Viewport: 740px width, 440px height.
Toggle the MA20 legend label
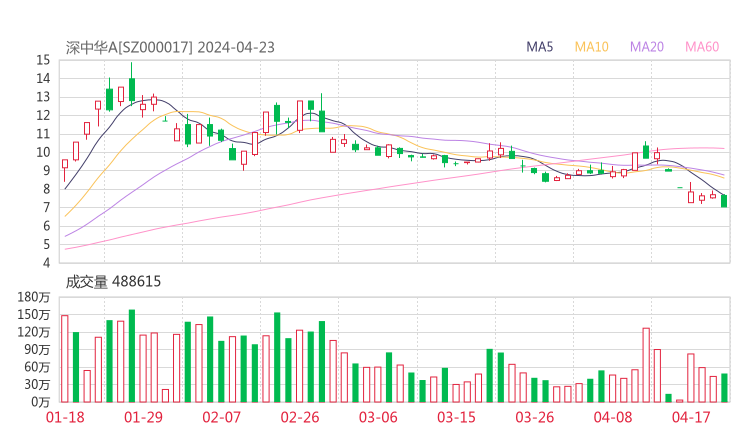pyautogui.click(x=647, y=47)
